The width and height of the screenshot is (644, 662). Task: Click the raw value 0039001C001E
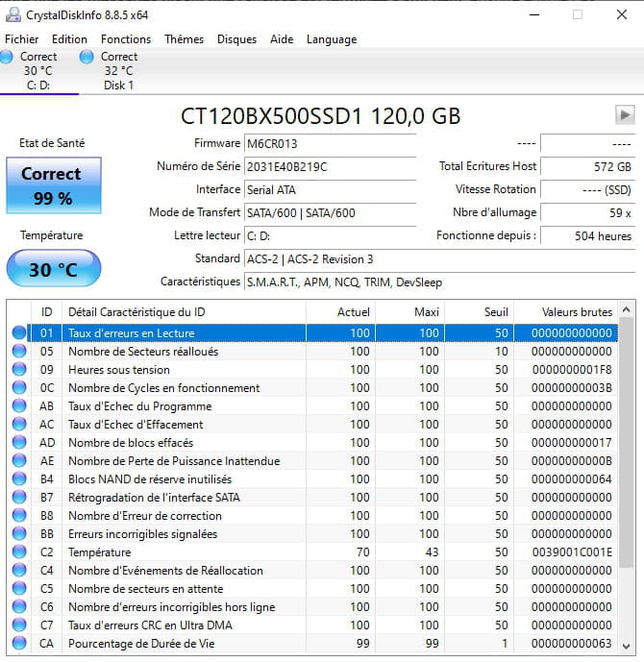[572, 552]
